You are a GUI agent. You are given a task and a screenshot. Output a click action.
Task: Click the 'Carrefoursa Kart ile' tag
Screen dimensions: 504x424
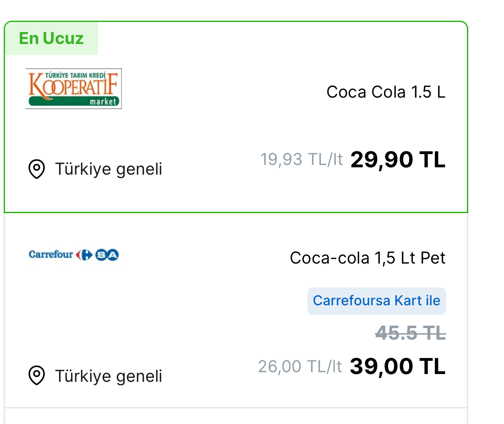[x=376, y=301]
